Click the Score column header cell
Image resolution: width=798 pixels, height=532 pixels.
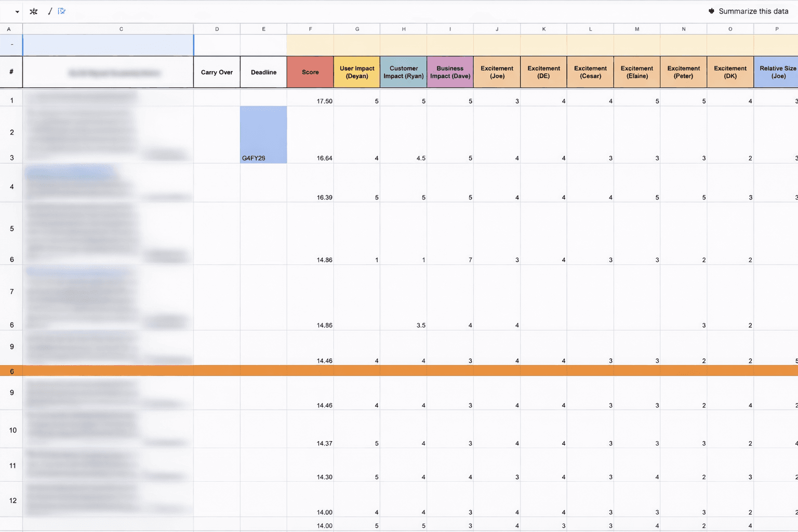coord(310,72)
